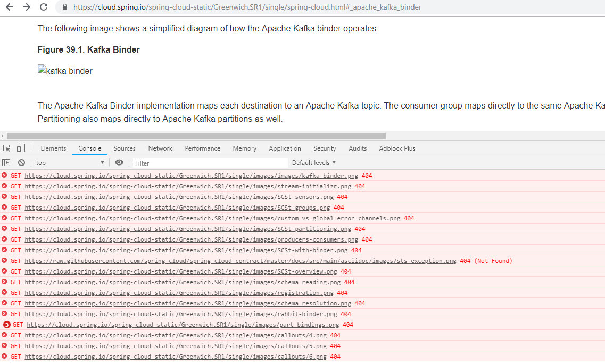Image resolution: width=605 pixels, height=364 pixels.
Task: Toggle the device toolbar icon
Action: point(21,148)
